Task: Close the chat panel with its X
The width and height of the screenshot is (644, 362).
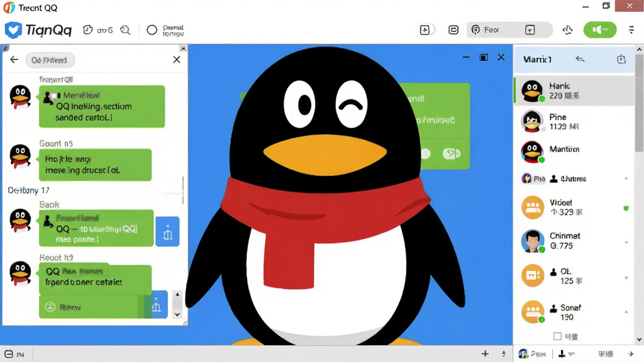Action: coord(177,60)
